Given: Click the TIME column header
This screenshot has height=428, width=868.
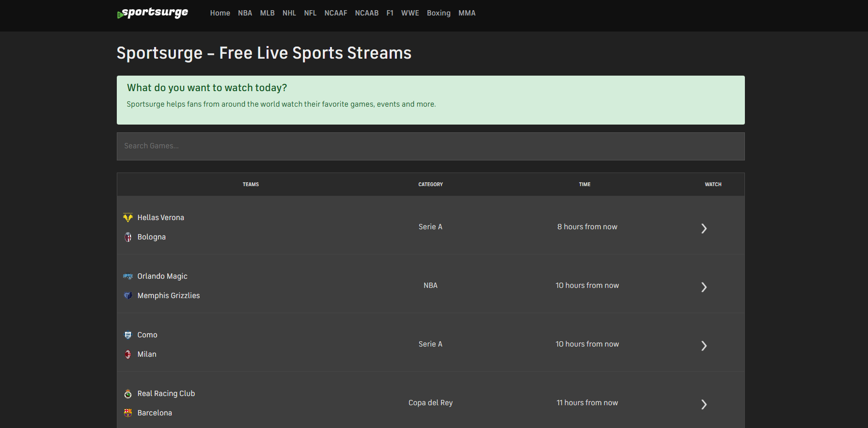Looking at the screenshot, I should tap(585, 184).
